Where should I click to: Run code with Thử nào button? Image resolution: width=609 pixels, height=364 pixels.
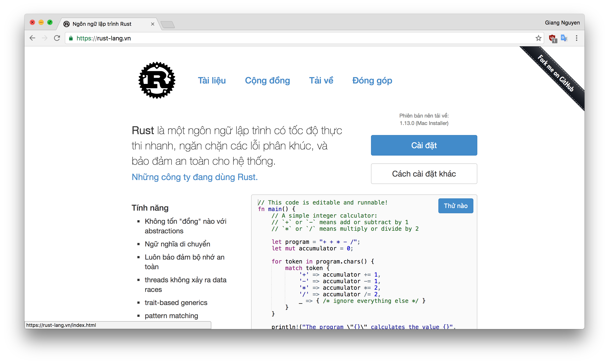click(455, 206)
